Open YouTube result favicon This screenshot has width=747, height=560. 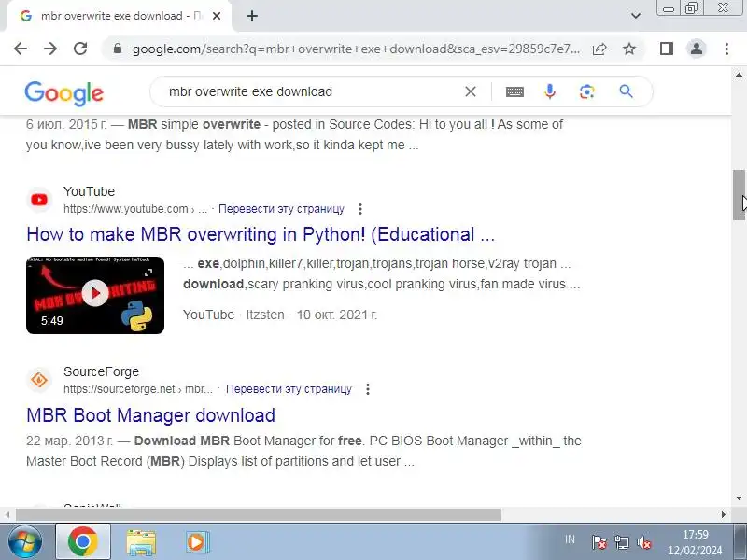[39, 200]
